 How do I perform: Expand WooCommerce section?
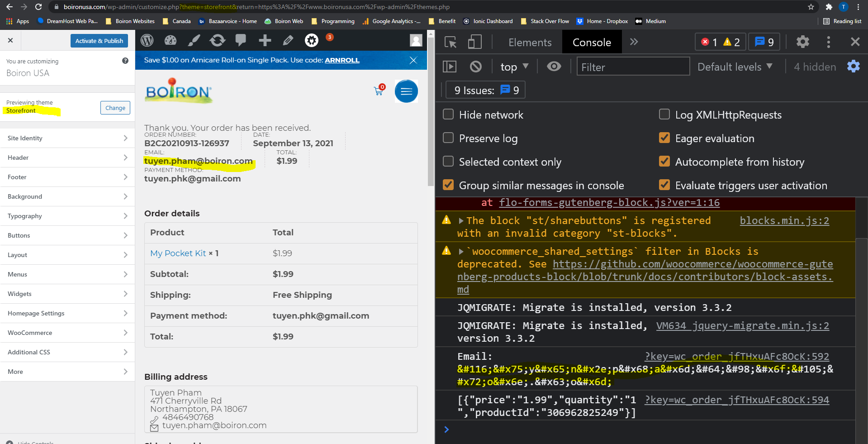[x=67, y=333]
